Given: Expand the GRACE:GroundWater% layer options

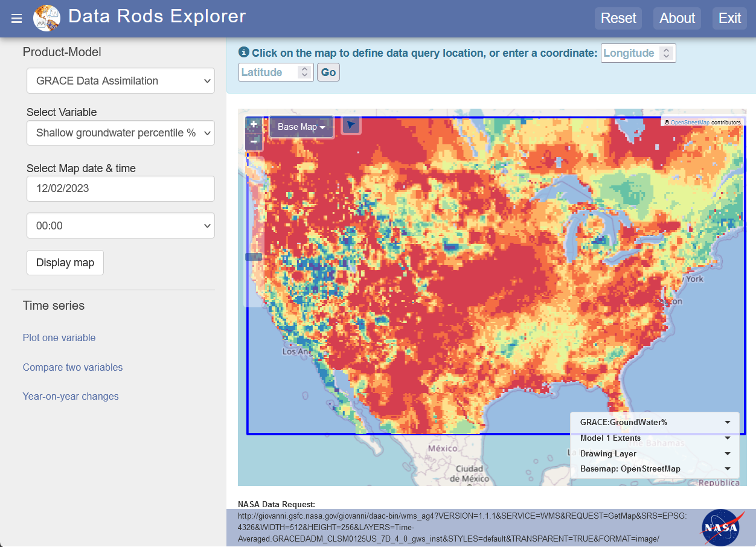Looking at the screenshot, I should (728, 422).
